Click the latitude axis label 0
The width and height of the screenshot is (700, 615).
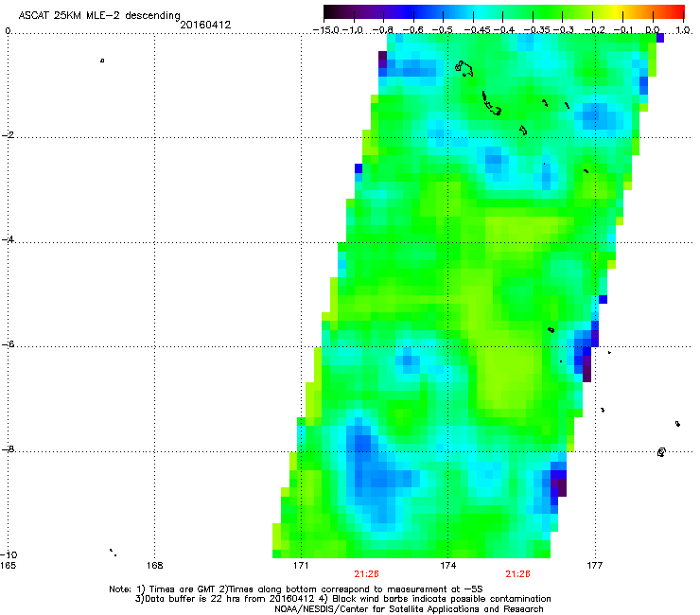[x=8, y=31]
